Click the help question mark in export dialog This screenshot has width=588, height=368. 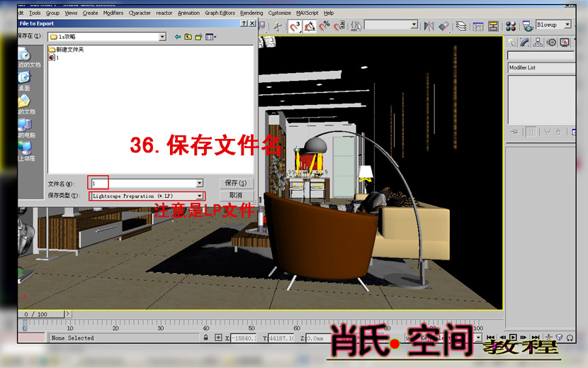pyautogui.click(x=244, y=23)
